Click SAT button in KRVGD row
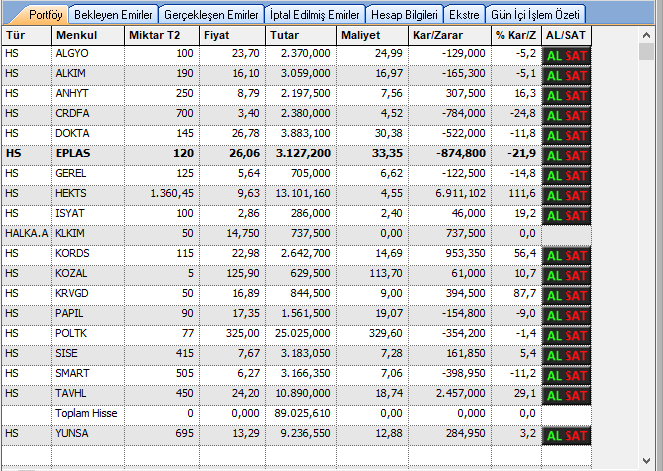 coord(576,296)
